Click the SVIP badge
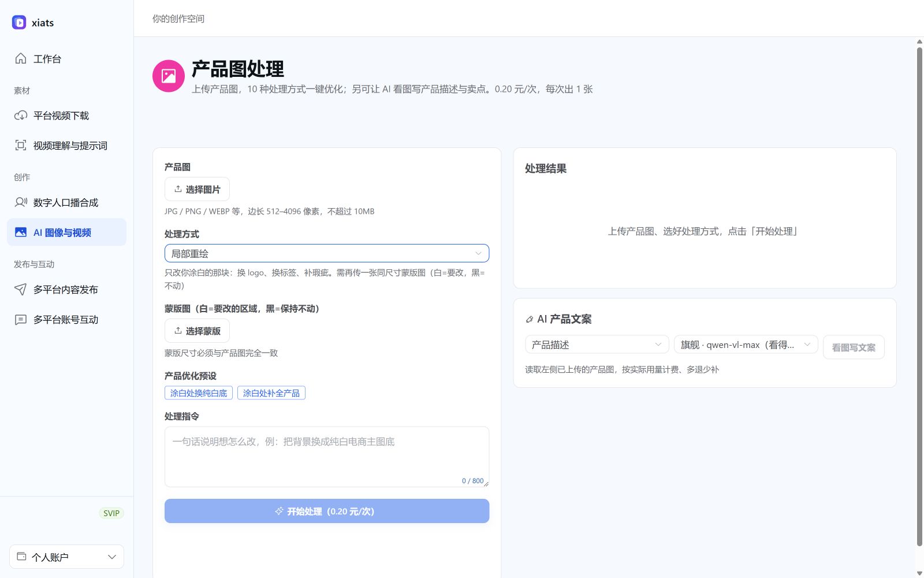 (x=111, y=513)
